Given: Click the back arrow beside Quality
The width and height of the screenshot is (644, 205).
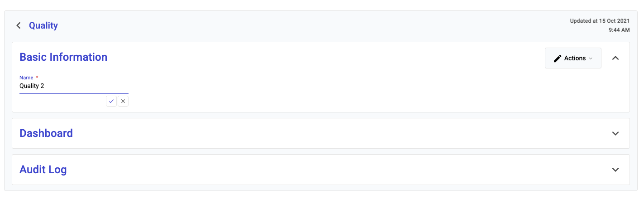Looking at the screenshot, I should (x=19, y=25).
